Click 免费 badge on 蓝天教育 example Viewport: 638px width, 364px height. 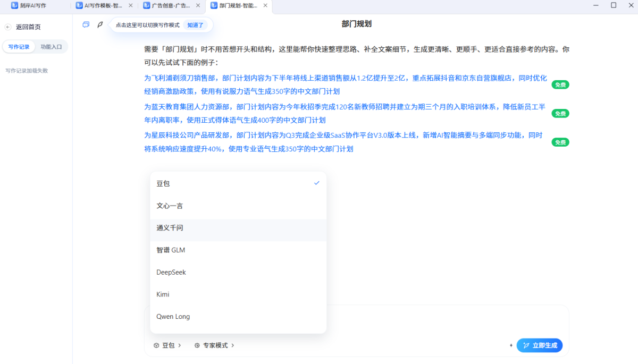(x=560, y=114)
